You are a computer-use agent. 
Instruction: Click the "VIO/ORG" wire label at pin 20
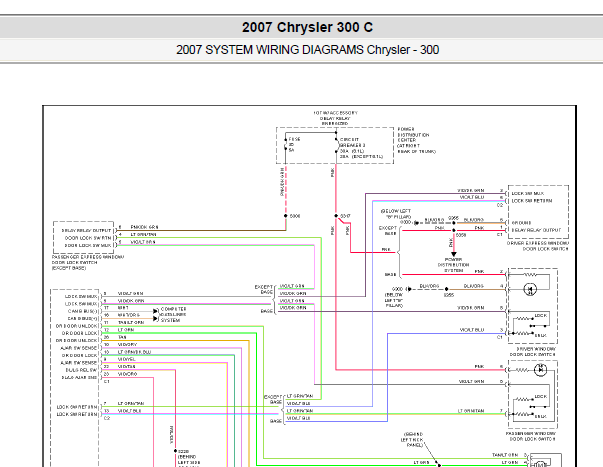coord(127,374)
